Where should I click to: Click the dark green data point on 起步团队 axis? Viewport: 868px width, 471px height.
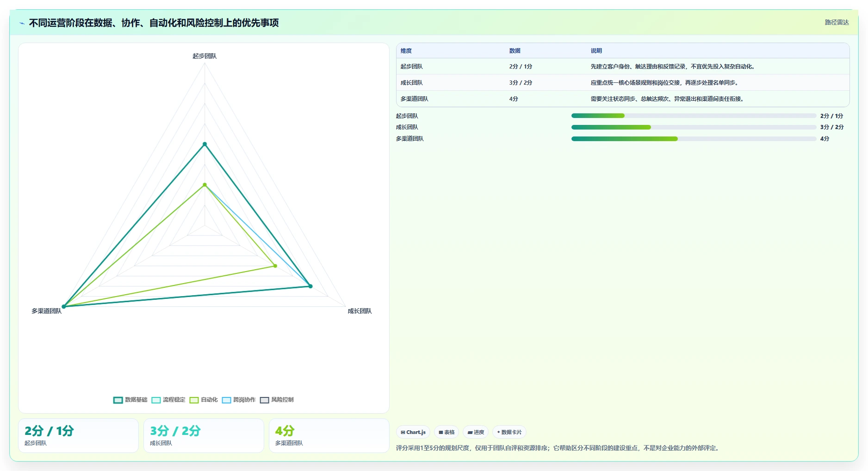click(x=205, y=144)
